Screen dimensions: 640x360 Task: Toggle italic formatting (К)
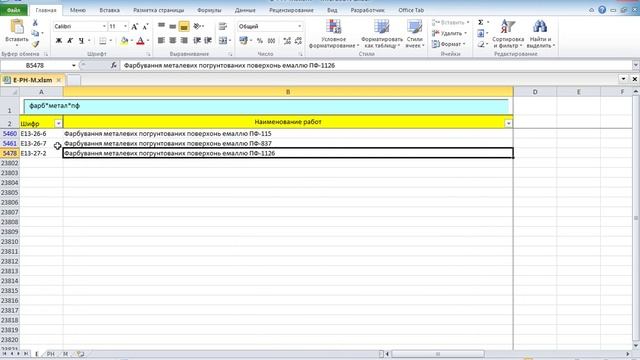tap(70, 40)
